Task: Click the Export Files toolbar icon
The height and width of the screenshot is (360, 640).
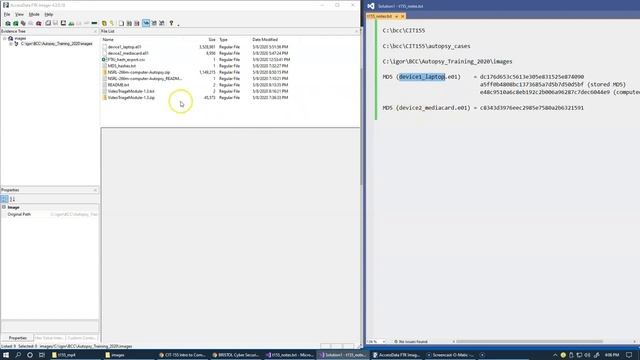Action: pyautogui.click(x=121, y=23)
